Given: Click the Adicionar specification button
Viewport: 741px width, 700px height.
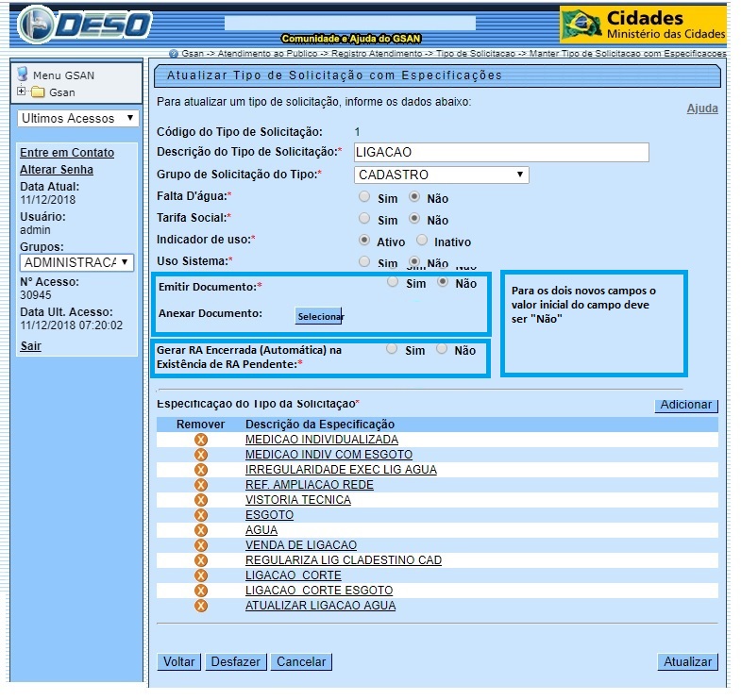Looking at the screenshot, I should pyautogui.click(x=685, y=405).
